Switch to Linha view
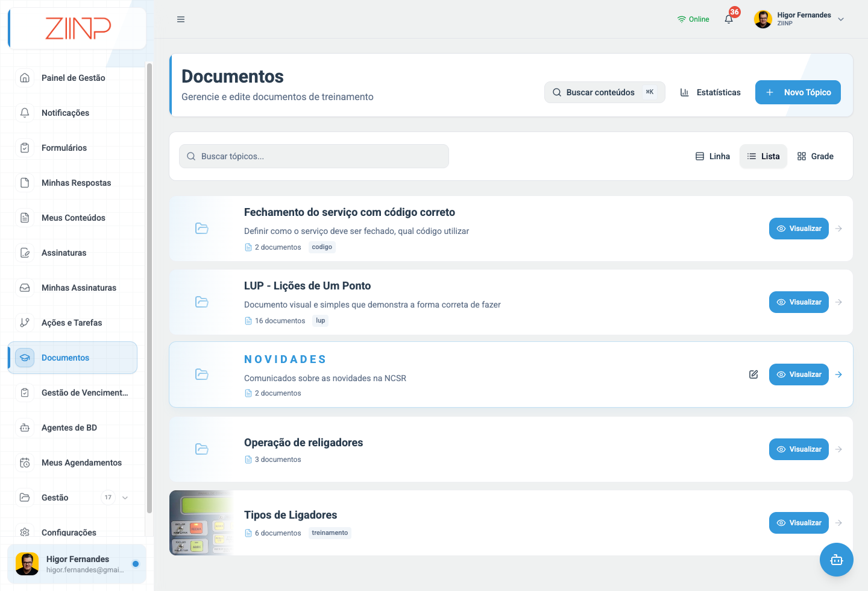 [712, 156]
